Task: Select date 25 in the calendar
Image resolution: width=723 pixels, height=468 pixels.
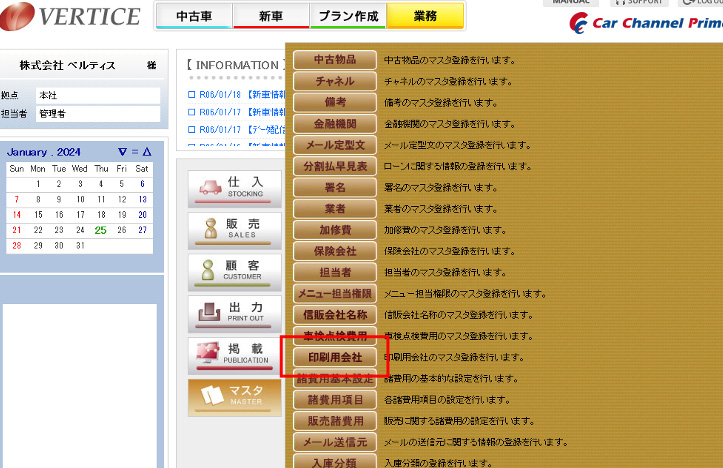Action: pos(100,230)
